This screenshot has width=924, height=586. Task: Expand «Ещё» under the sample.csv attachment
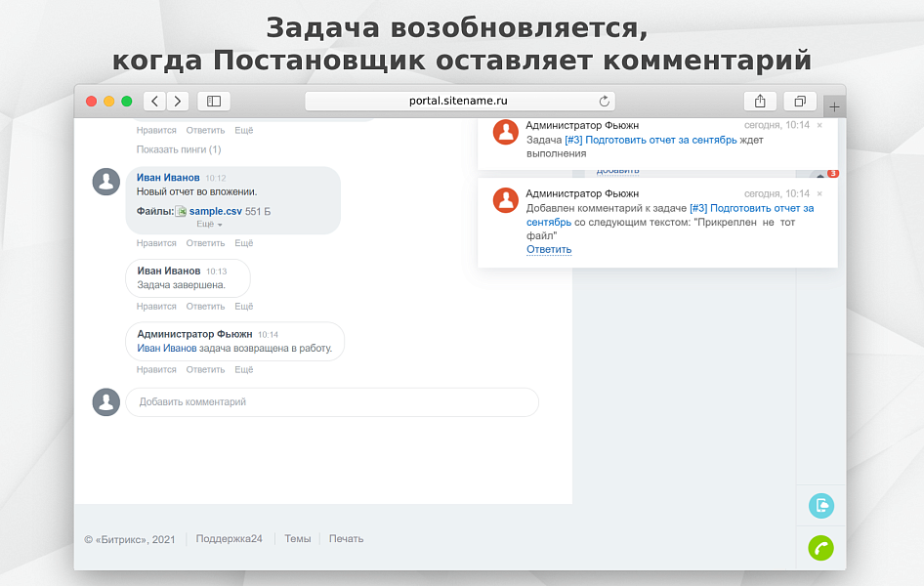(207, 224)
